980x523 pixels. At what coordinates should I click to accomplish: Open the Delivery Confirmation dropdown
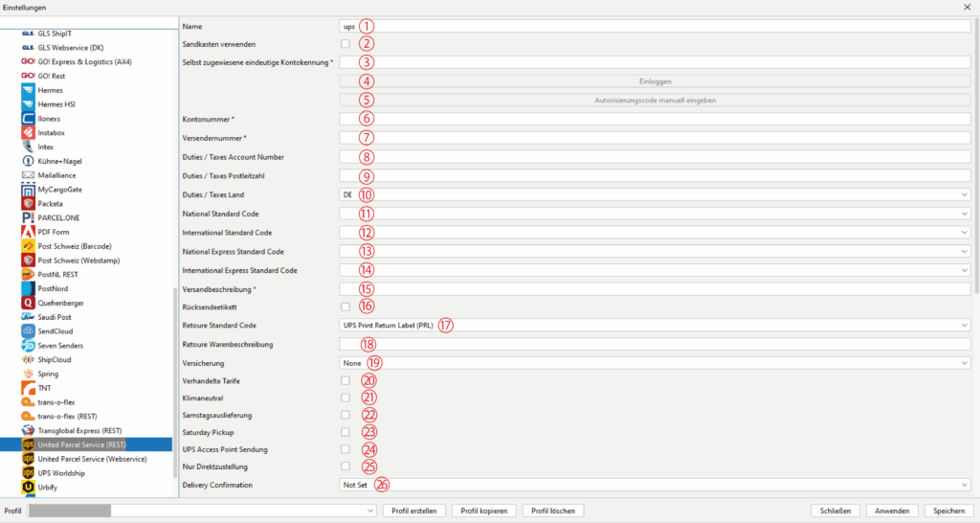pyautogui.click(x=655, y=485)
